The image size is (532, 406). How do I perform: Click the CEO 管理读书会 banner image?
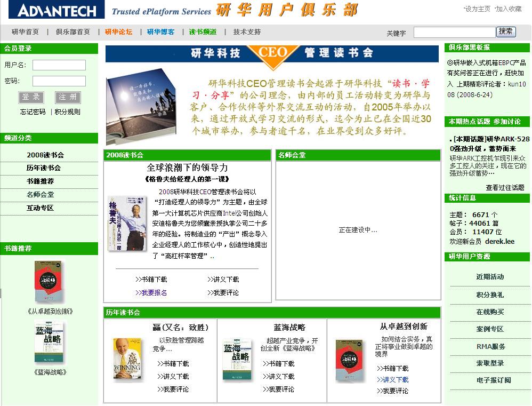272,54
